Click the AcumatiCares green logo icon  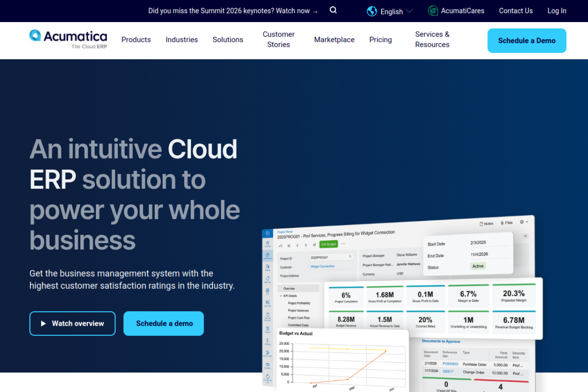click(x=433, y=11)
